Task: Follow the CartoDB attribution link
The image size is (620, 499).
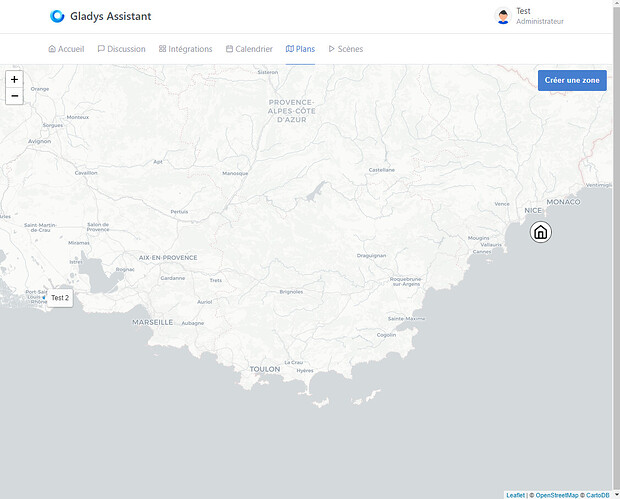Action: [x=600, y=495]
